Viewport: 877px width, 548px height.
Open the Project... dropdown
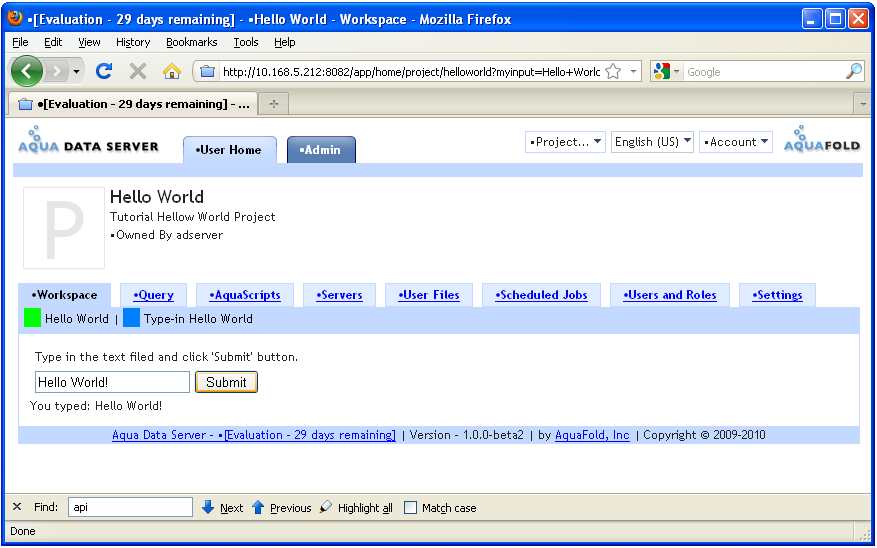point(565,142)
